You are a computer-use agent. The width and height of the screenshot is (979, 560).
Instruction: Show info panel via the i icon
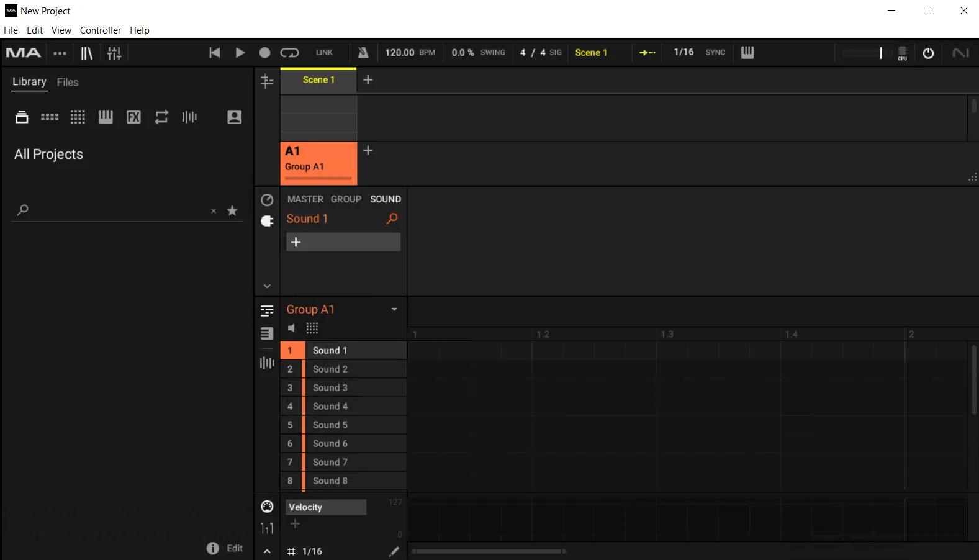tap(212, 548)
